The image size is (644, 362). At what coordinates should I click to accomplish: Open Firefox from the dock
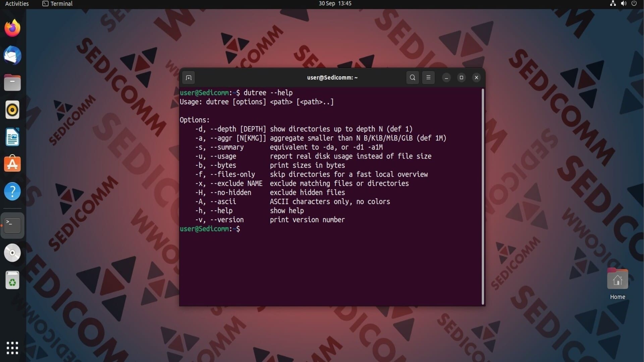pyautogui.click(x=12, y=28)
